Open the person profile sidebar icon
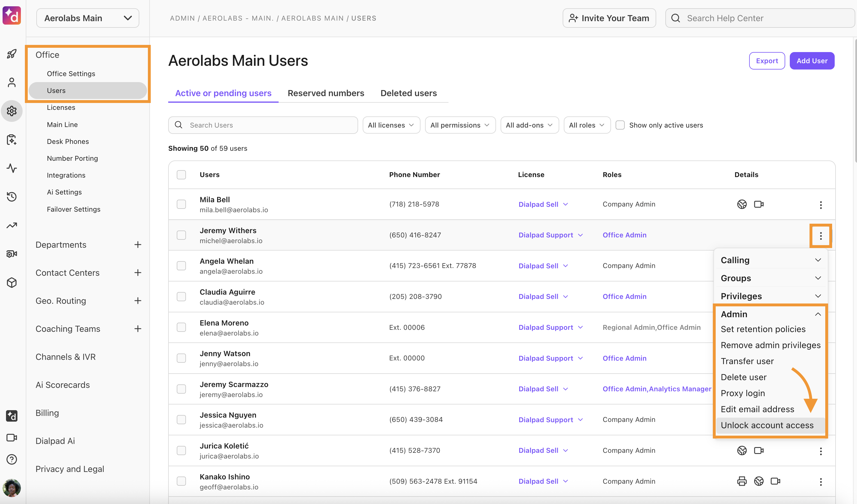Screen dimensions: 857x504 pos(11,82)
